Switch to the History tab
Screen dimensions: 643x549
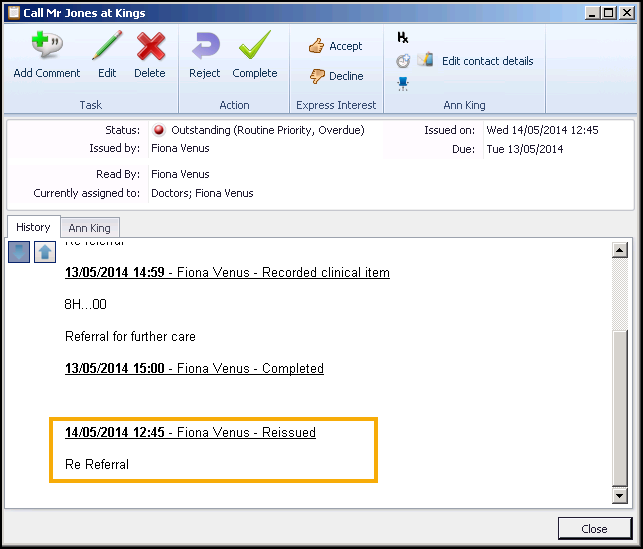tap(33, 227)
